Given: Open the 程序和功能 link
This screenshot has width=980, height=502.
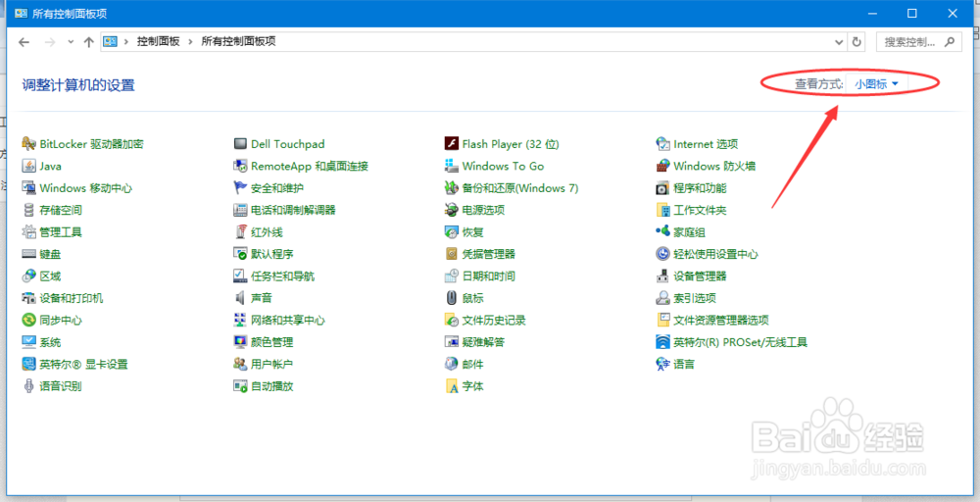Looking at the screenshot, I should [700, 187].
